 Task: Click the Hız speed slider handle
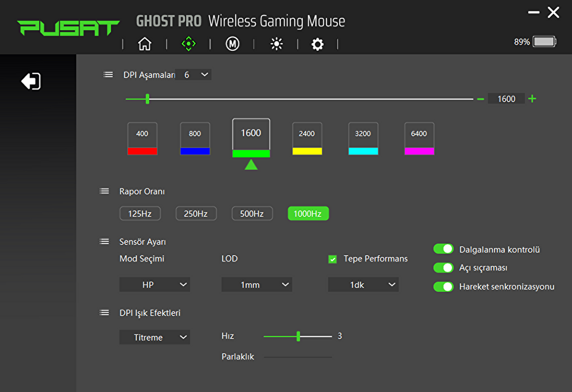[x=298, y=336]
